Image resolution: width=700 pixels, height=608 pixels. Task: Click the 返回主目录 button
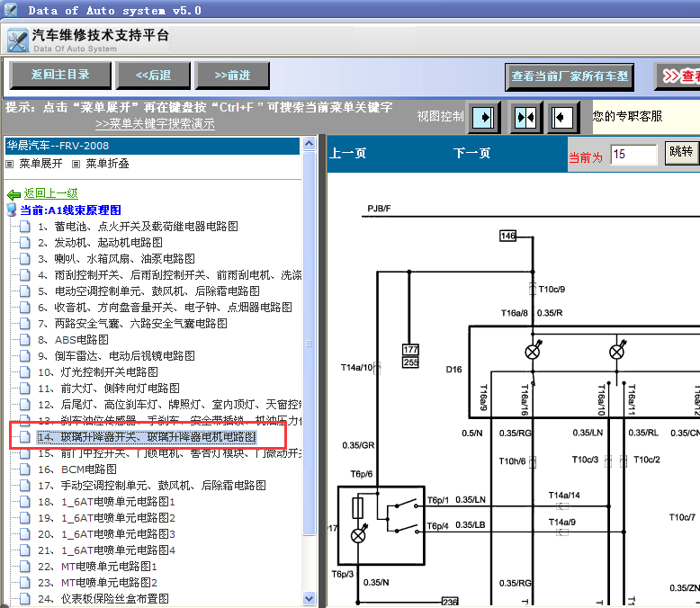coord(60,75)
